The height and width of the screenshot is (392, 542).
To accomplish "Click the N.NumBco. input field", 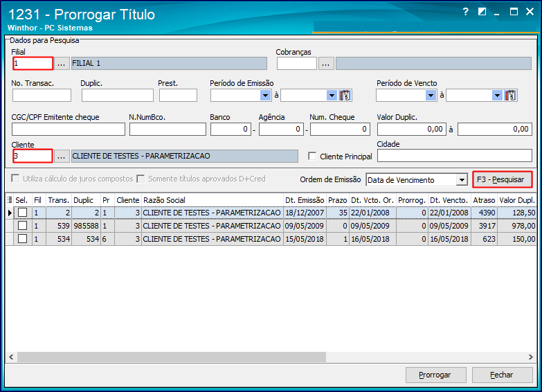I will click(168, 130).
